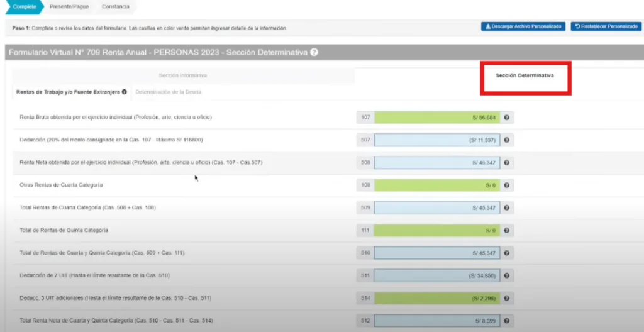Click Restablecer Personalizado button
This screenshot has height=332, width=644.
pos(606,27)
